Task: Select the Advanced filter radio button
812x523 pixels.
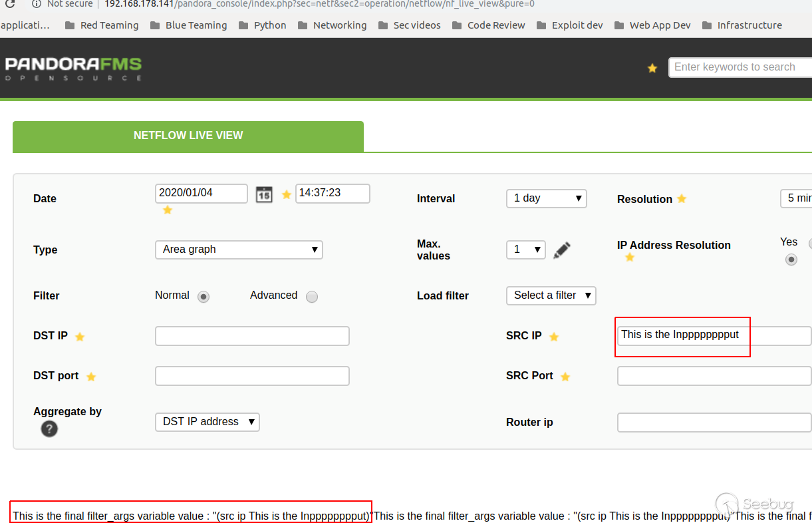Action: (312, 297)
